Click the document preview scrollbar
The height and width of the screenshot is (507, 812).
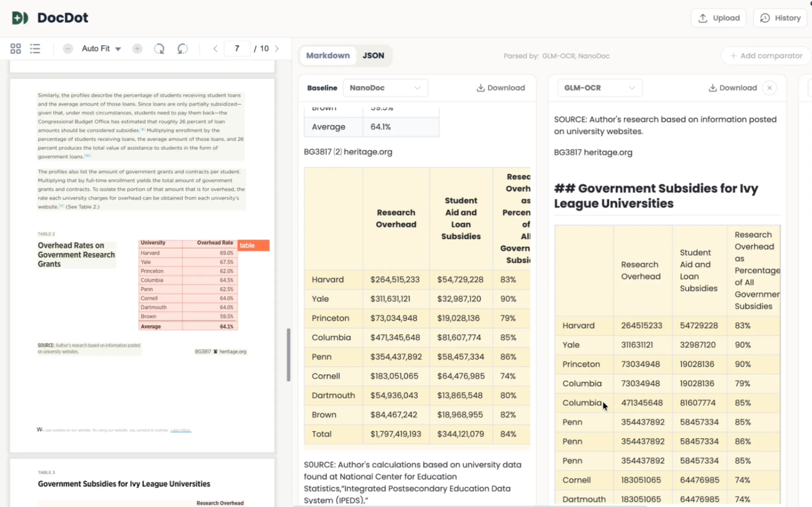[288, 355]
